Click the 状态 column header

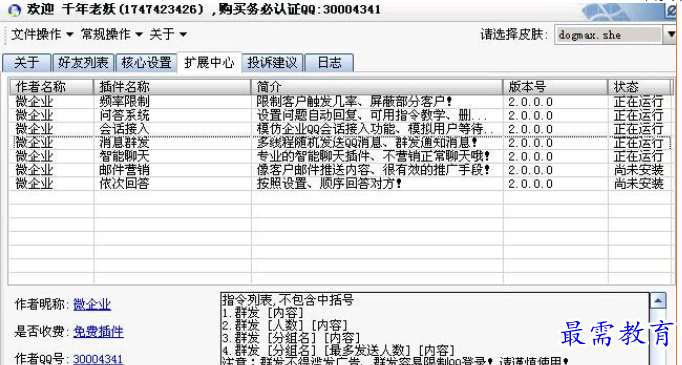(x=640, y=87)
